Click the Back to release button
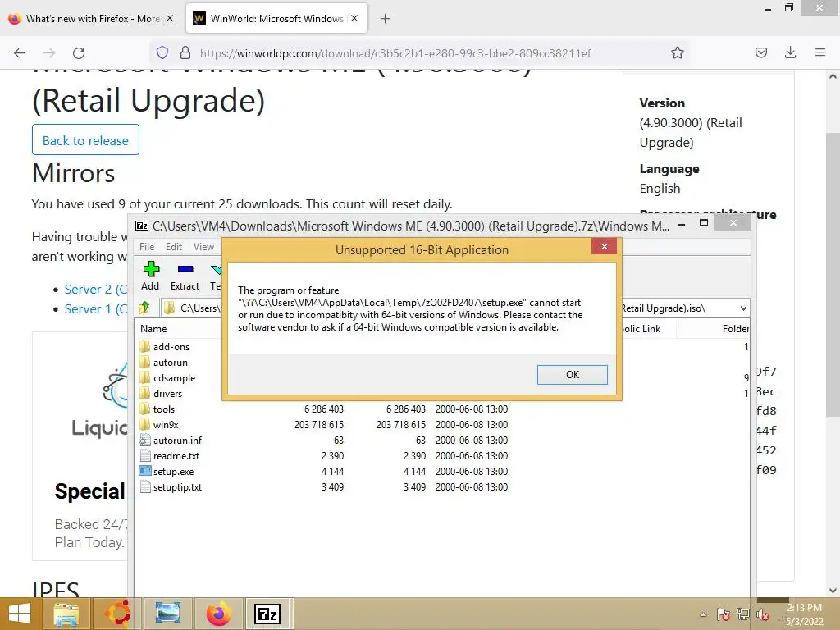840x630 pixels. [x=85, y=139]
